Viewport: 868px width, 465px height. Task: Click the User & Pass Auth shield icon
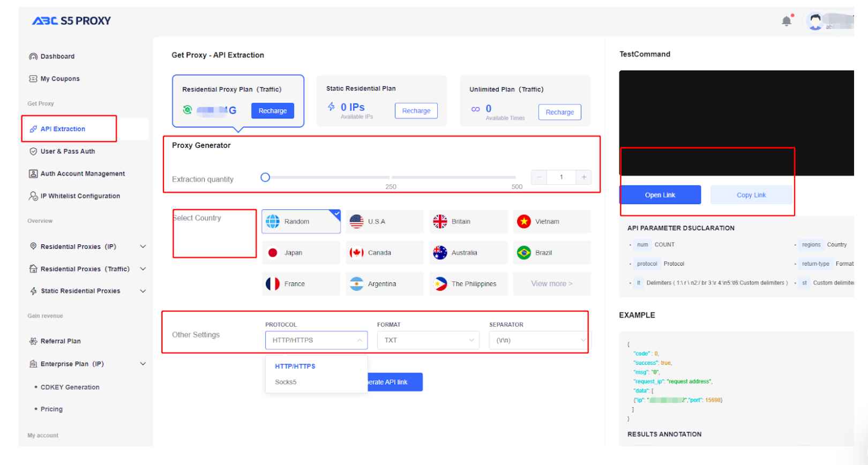coord(33,152)
